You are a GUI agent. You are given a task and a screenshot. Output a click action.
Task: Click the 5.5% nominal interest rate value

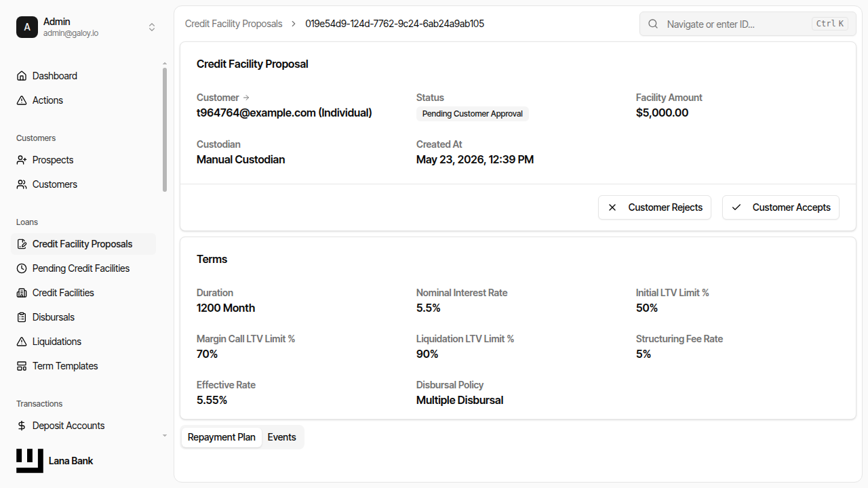(429, 308)
